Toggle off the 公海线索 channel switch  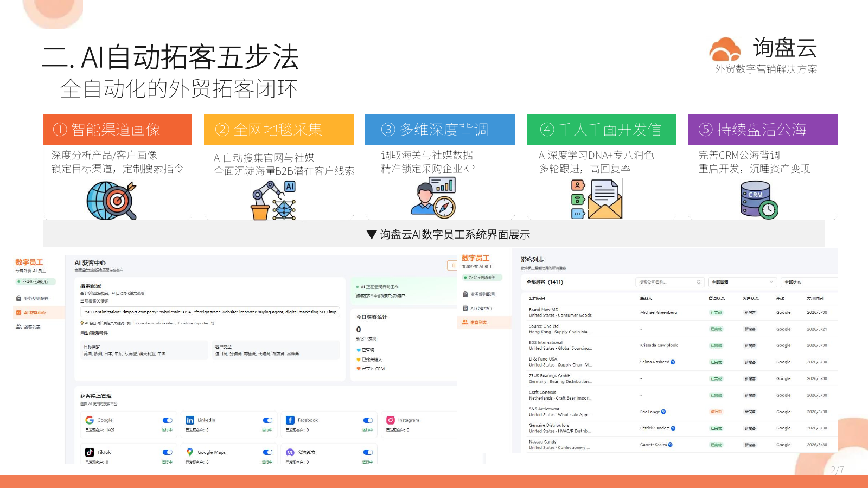368,452
